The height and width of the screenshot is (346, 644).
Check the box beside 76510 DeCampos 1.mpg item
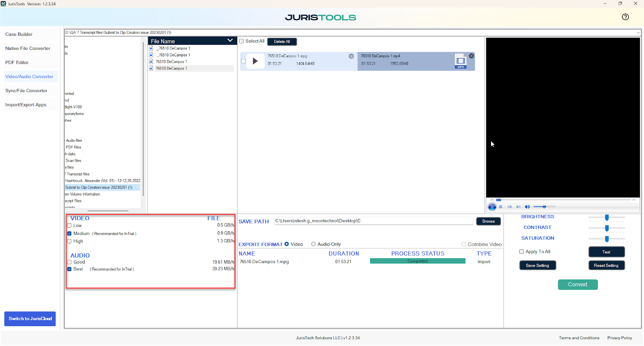coord(243,61)
